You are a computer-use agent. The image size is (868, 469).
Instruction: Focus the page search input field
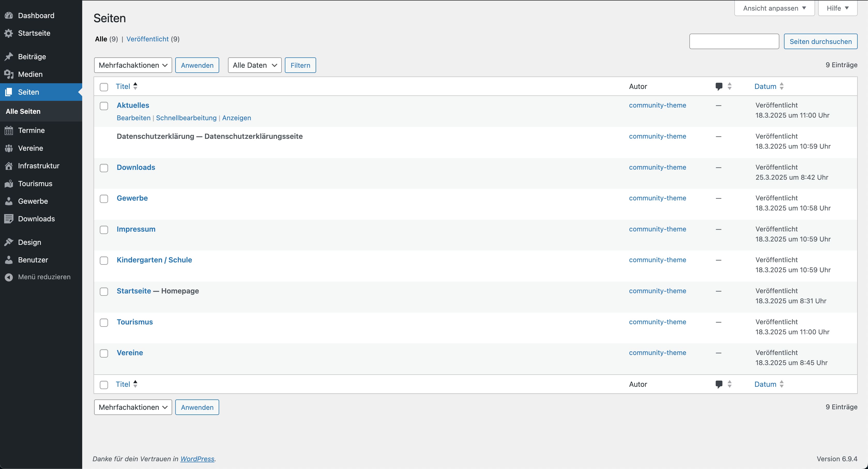(x=734, y=41)
